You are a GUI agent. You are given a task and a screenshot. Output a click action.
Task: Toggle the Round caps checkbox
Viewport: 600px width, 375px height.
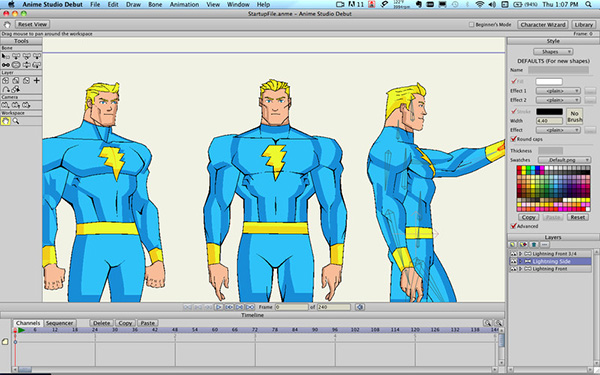(x=514, y=139)
